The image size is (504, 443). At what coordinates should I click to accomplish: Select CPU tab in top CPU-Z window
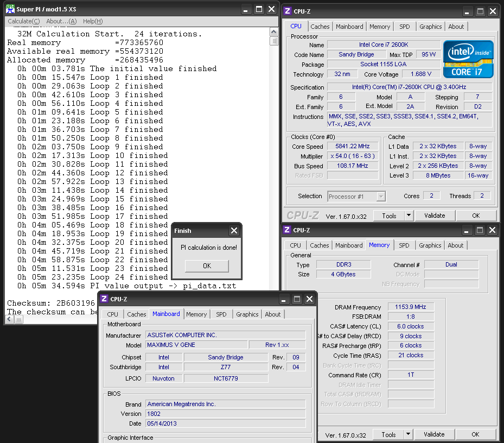point(296,26)
